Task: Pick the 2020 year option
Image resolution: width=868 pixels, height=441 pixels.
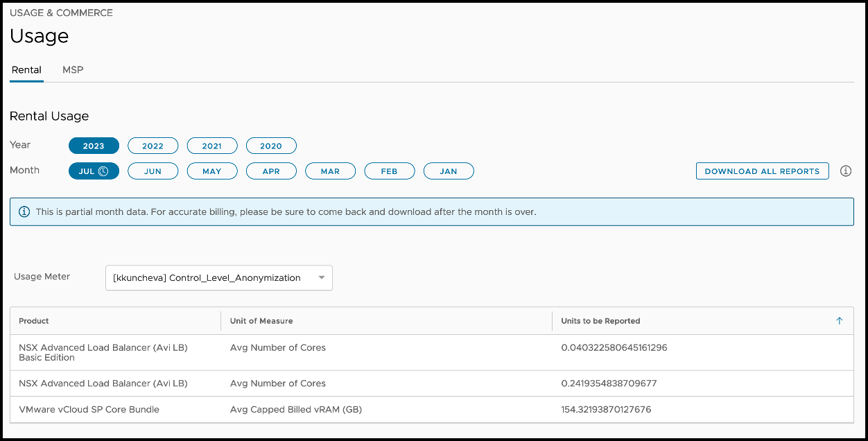Action: click(x=271, y=146)
